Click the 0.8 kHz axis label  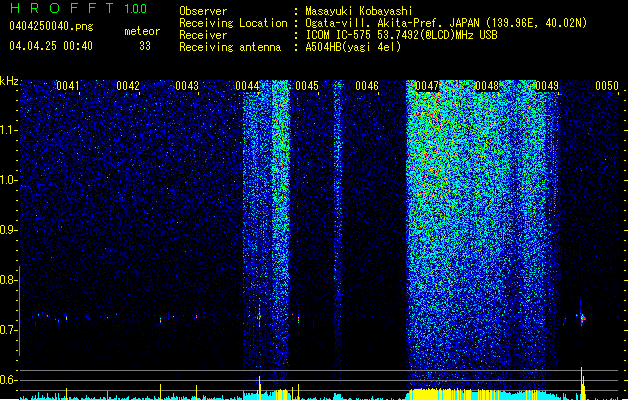click(x=7, y=280)
